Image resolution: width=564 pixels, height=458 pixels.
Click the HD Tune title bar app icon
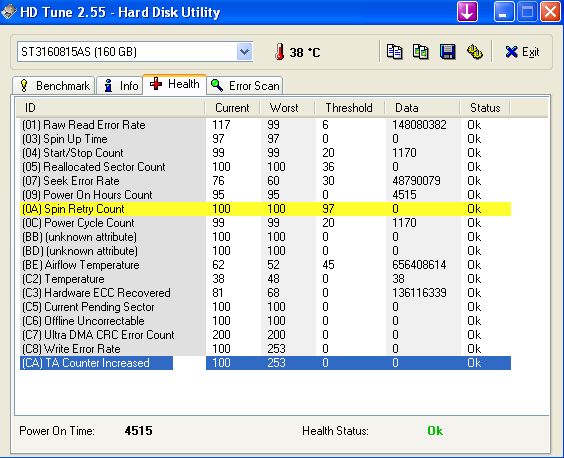[8, 12]
